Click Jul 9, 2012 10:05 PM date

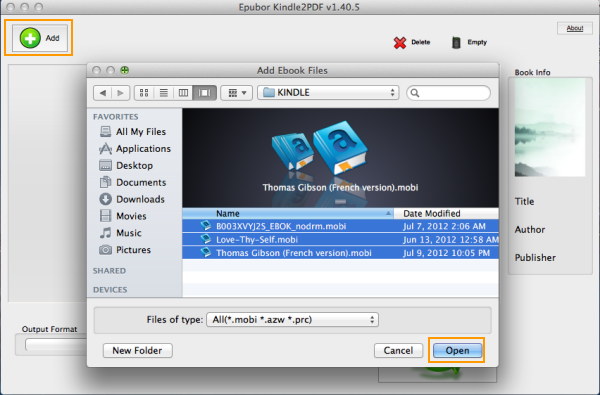pos(446,253)
